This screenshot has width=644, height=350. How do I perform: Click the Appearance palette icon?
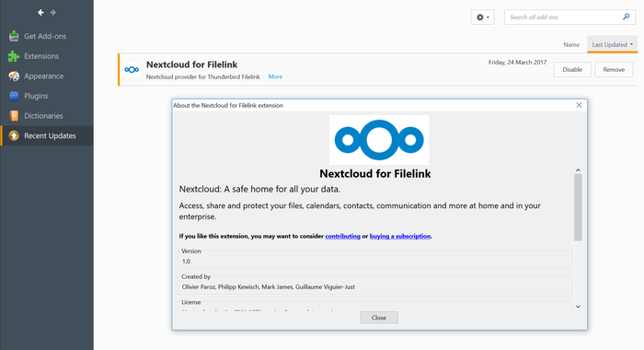(14, 76)
